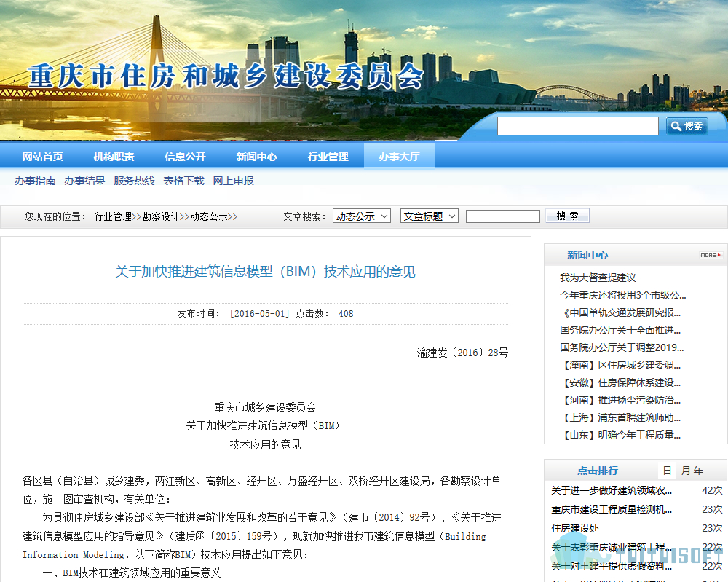The image size is (728, 582).
Task: Open ranked article 关于表彰重庆诚业建筑工程...
Action: (612, 547)
